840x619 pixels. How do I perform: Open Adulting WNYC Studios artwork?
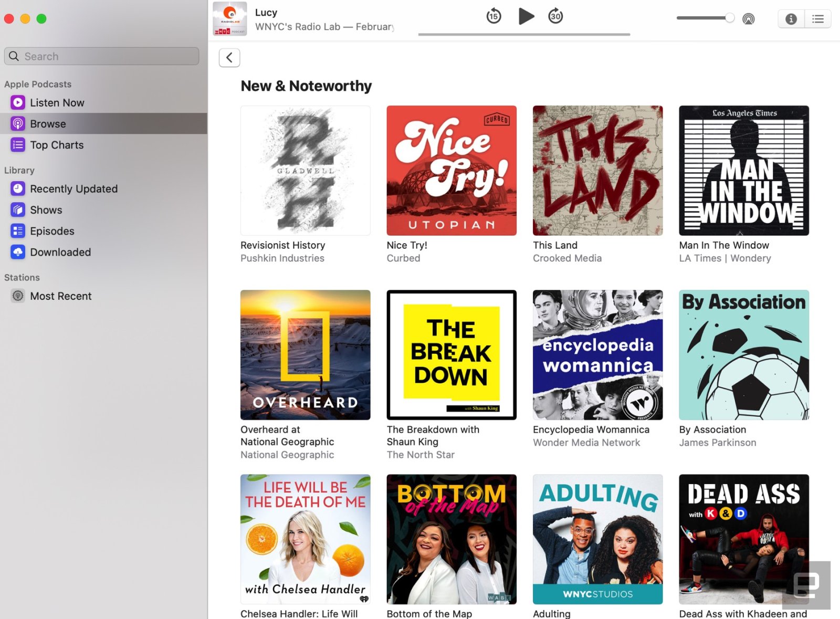[x=598, y=539]
